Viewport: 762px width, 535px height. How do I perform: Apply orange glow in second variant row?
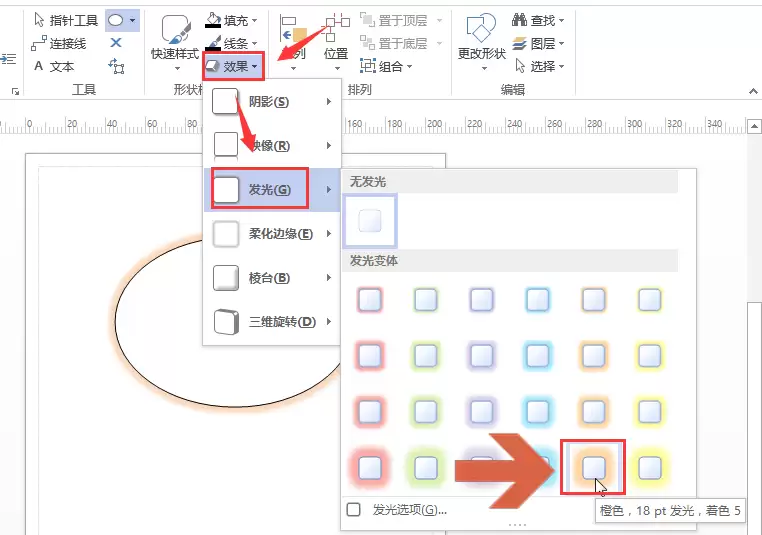593,355
